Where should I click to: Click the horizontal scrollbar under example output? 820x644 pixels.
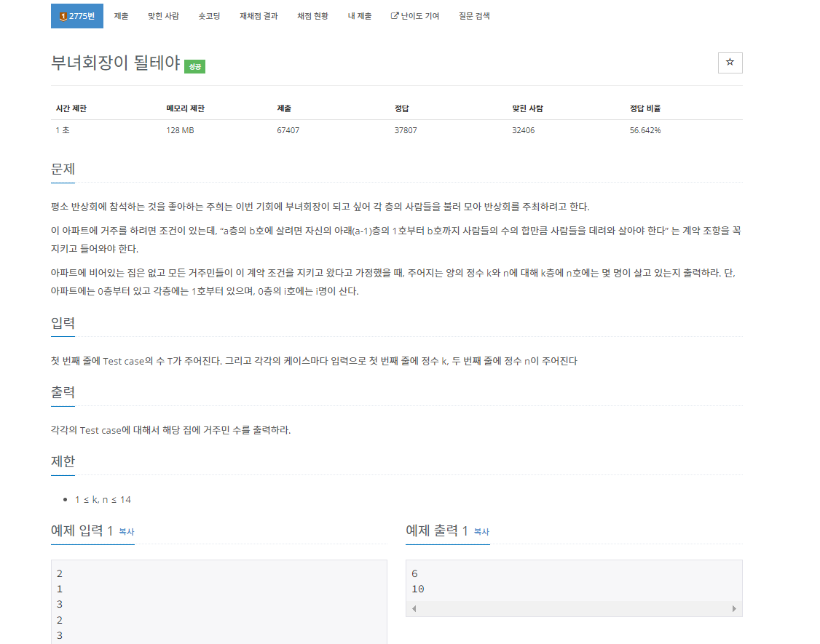click(574, 608)
